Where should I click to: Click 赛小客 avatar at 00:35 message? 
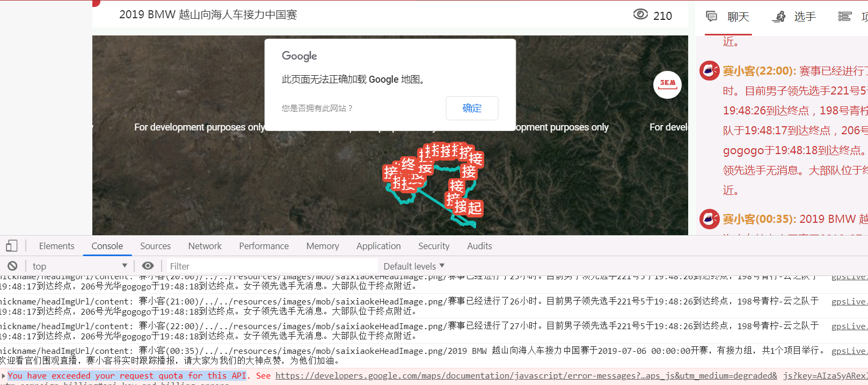coord(709,219)
